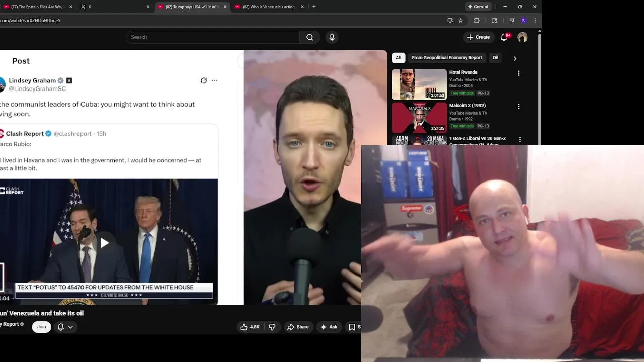Click 'YouTube Movies & TV' under Hotel Rwanda
This screenshot has height=362, width=644.
(x=468, y=80)
